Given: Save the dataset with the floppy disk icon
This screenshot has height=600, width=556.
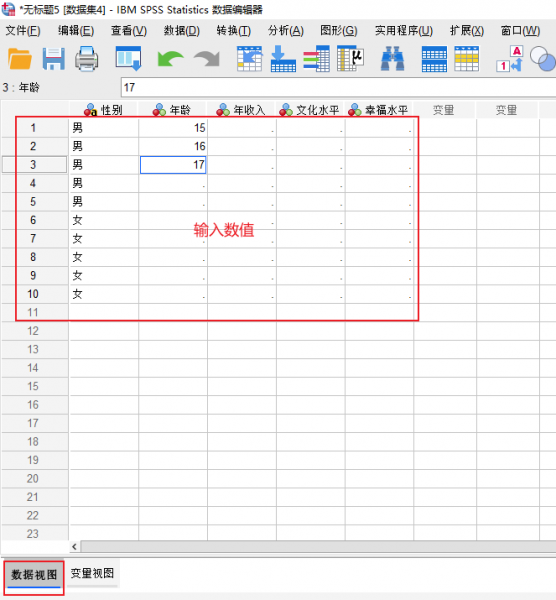Looking at the screenshot, I should (53, 59).
